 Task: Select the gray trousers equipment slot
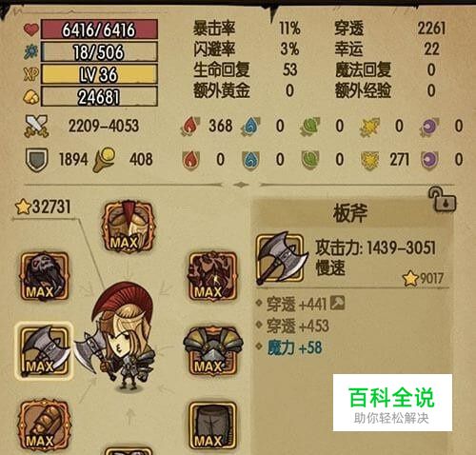(x=212, y=426)
